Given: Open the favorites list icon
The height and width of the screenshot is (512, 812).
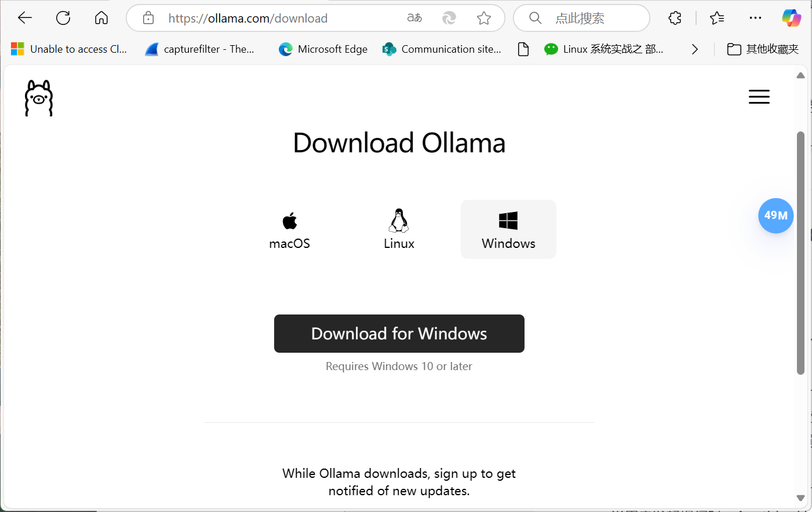Looking at the screenshot, I should coord(717,18).
